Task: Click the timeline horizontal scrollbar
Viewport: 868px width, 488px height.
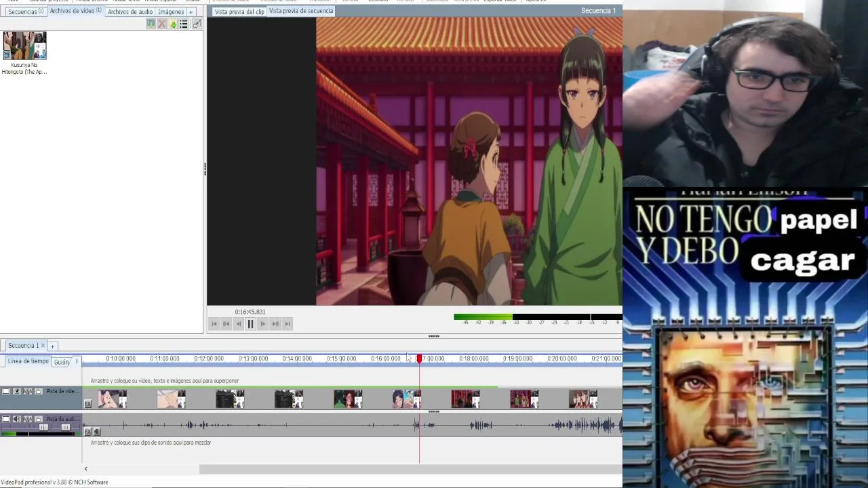Action: click(x=410, y=469)
